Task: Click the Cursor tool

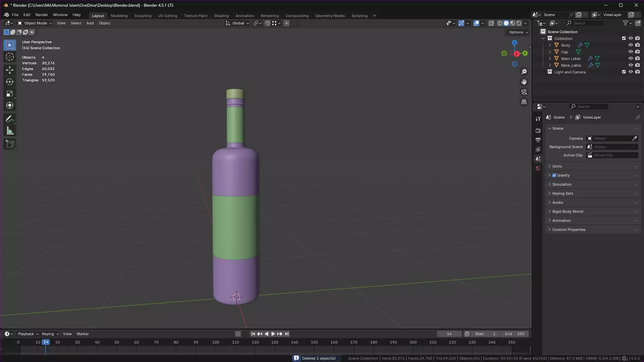Action: [10, 57]
